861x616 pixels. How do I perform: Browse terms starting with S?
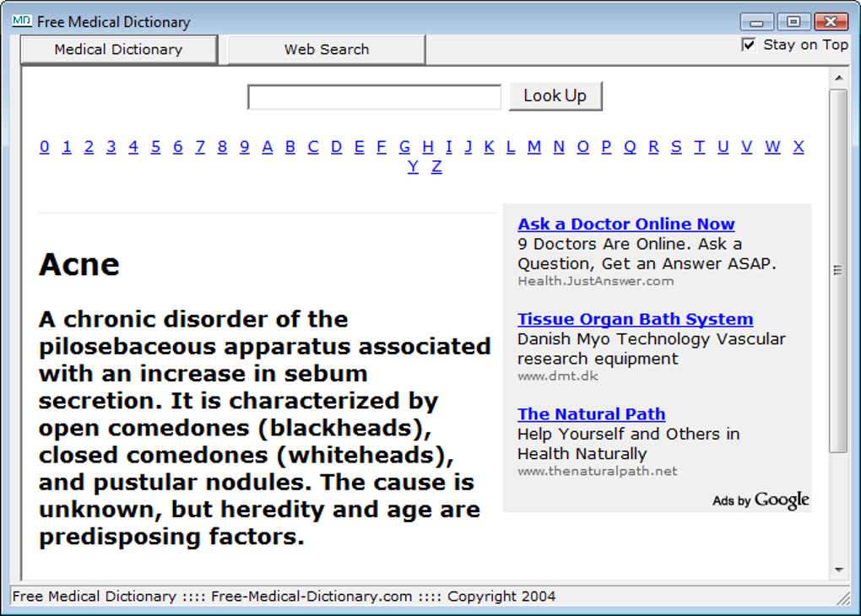[676, 147]
